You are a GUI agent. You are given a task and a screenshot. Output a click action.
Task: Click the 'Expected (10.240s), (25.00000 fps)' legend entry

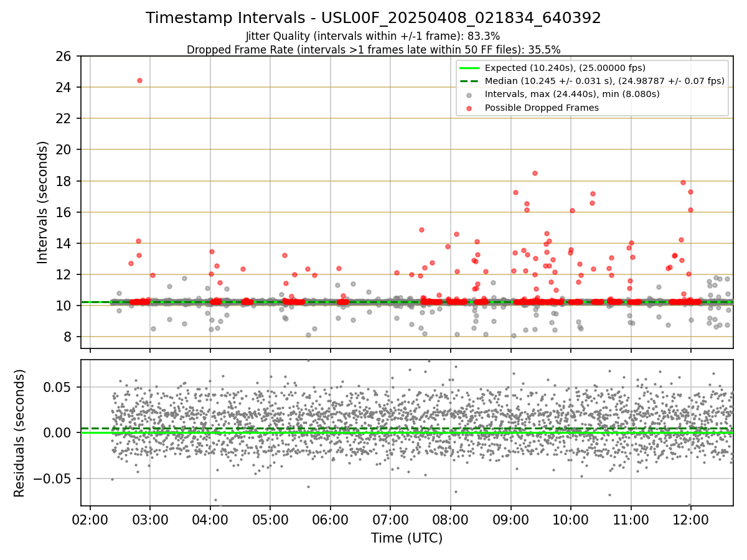[x=565, y=68]
